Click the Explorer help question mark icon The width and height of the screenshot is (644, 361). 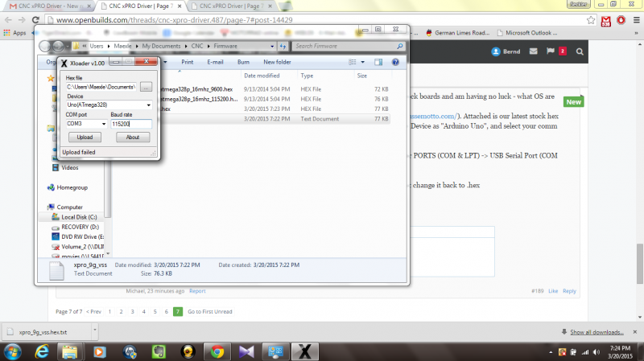coord(395,62)
